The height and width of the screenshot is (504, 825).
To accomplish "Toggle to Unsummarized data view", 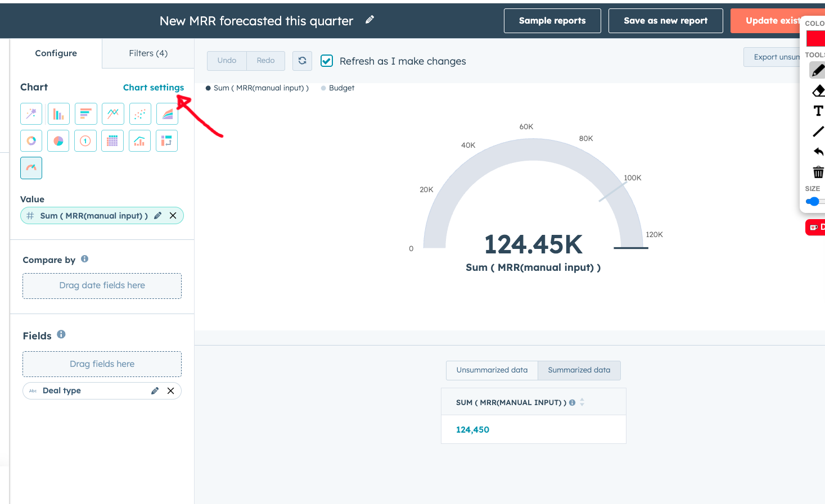I will coord(492,370).
